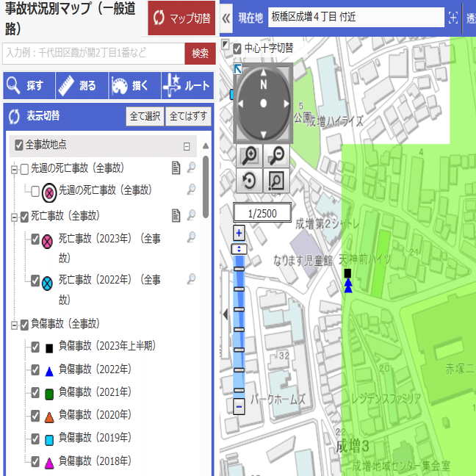476x476 pixels.
Task: Pan map east with compass right arrow
Action: [x=286, y=104]
